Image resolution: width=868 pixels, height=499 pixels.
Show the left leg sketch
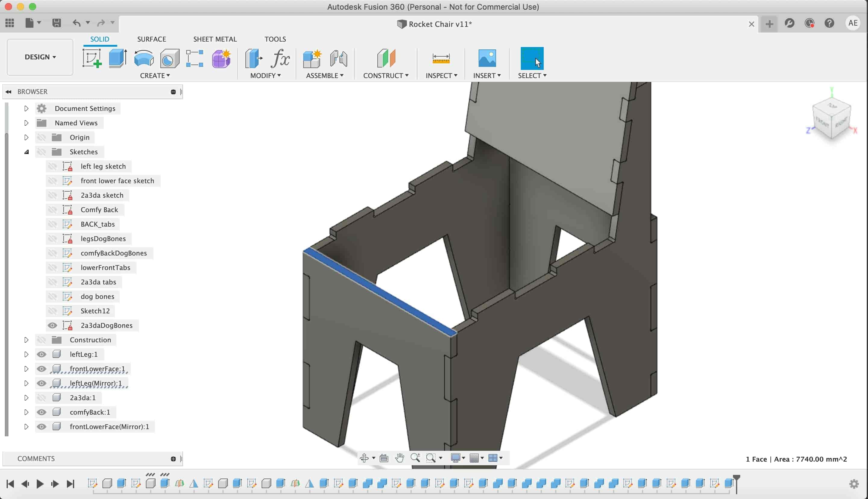52,166
